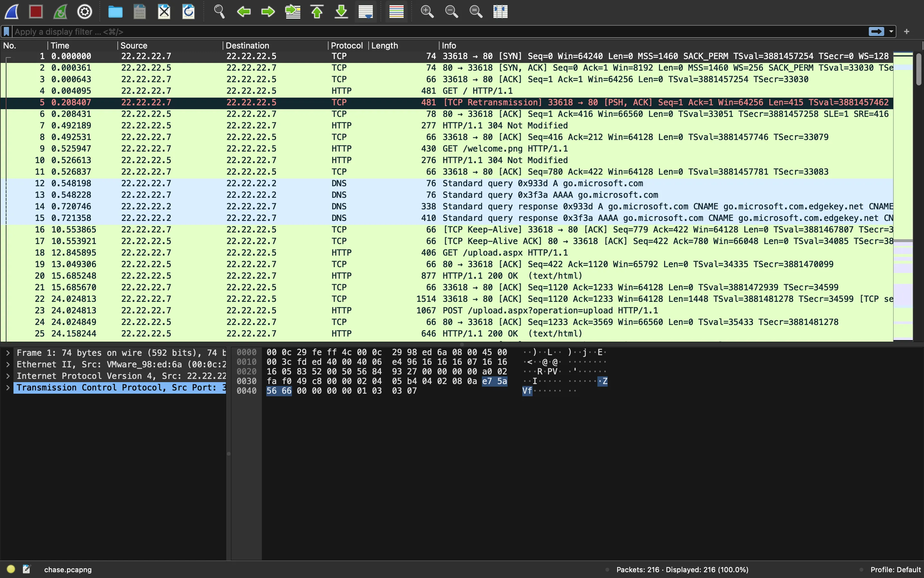Select packet 14 DNS query response 0x933d
Image resolution: width=924 pixels, height=578 pixels.
447,206
